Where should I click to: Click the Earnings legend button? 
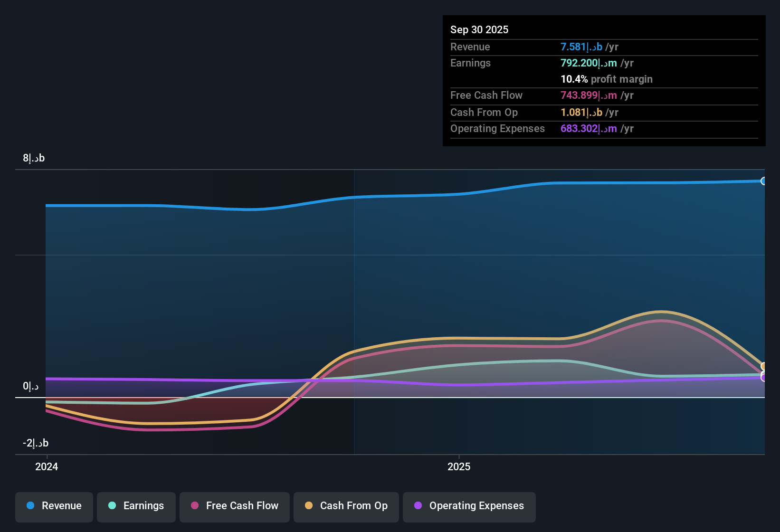pos(136,507)
